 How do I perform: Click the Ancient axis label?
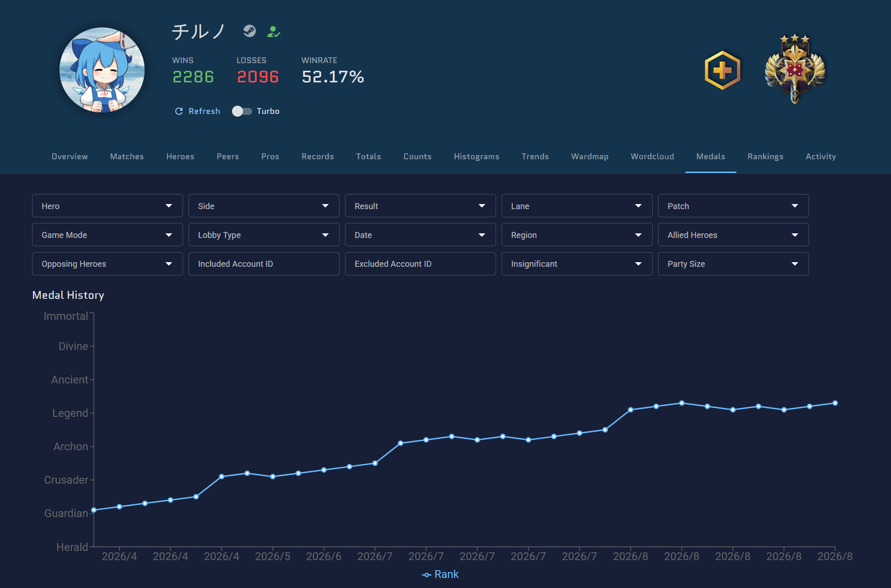tap(70, 380)
